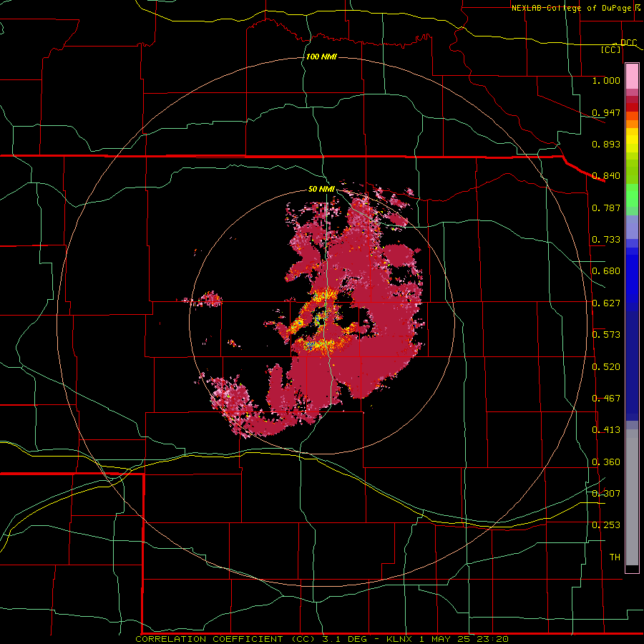Click the DCC label near the legend
The width and height of the screenshot is (644, 644).
click(x=628, y=43)
